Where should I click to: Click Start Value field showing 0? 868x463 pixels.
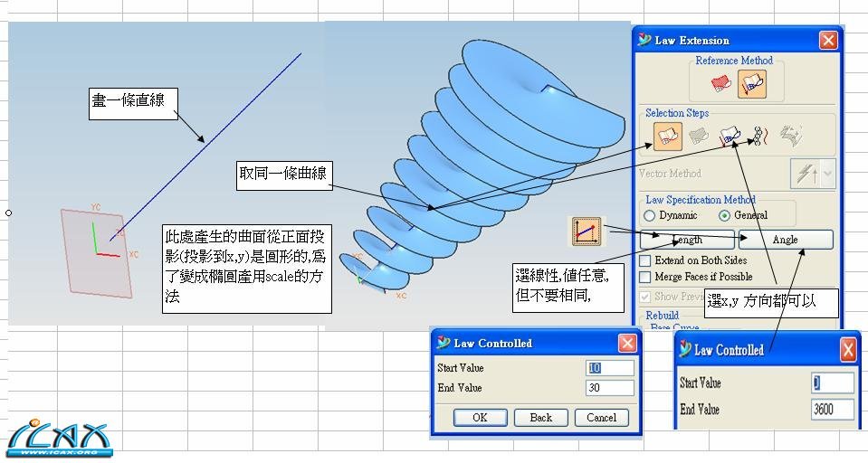[x=833, y=383]
